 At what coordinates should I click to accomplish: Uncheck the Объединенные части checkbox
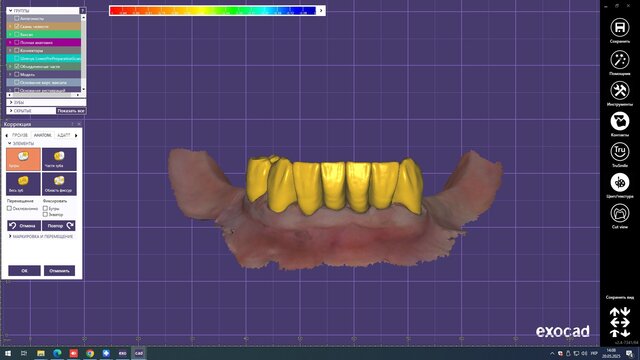[17, 66]
